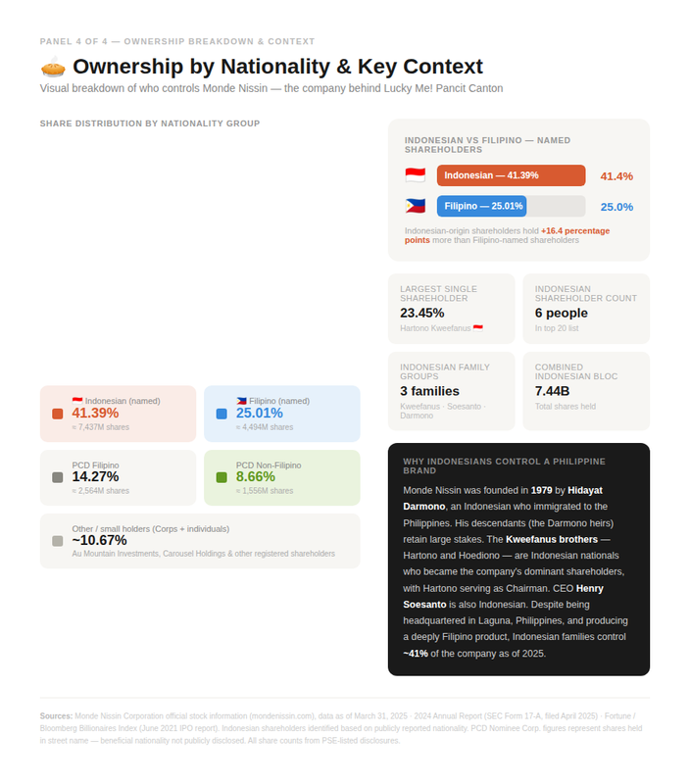
Task: Select the blue Filipino legend color square
Action: (222, 414)
